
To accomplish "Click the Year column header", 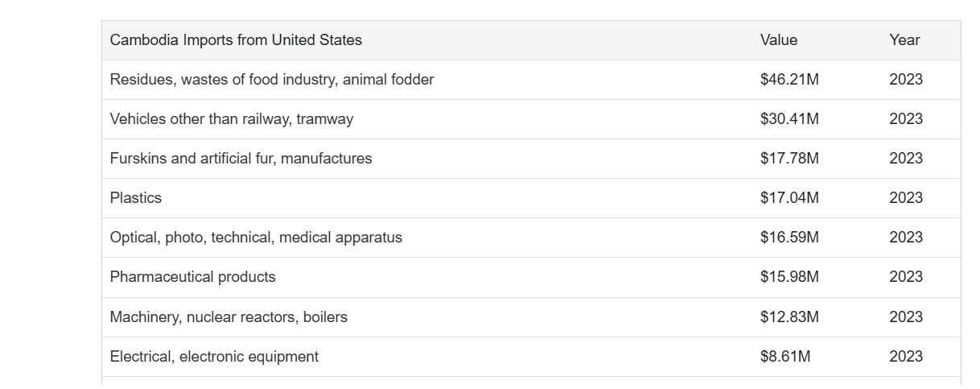I will point(904,40).
